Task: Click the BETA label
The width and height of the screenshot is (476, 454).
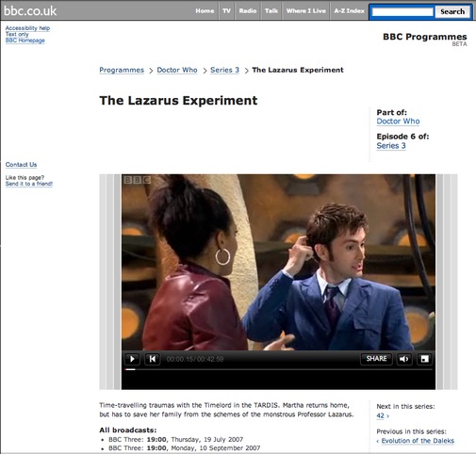Action: coord(459,44)
